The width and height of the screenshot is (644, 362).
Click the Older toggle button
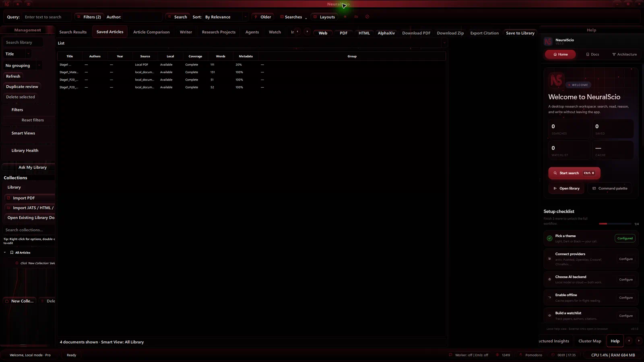coord(262,17)
